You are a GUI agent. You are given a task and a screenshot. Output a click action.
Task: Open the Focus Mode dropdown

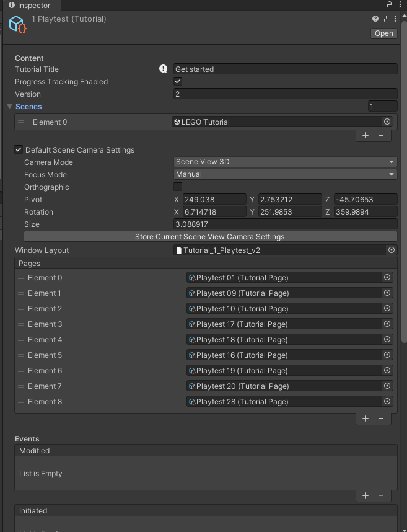tap(286, 174)
